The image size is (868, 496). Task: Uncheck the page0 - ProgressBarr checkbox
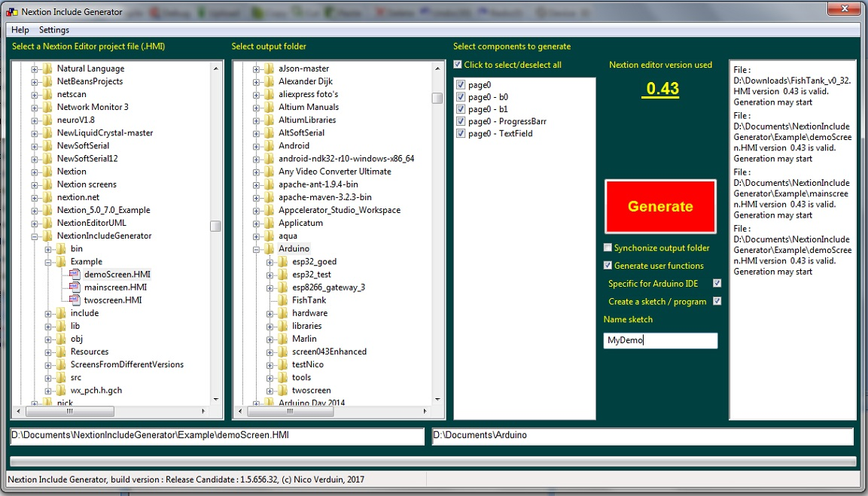461,121
